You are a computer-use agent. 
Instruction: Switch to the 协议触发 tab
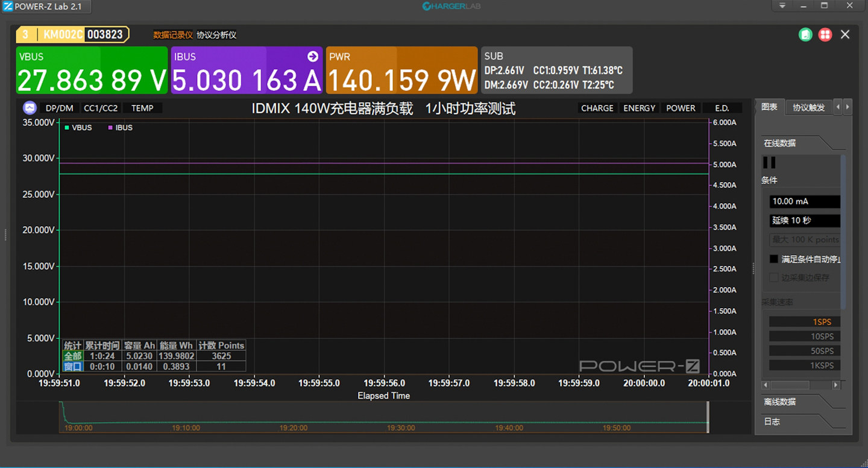(x=808, y=107)
